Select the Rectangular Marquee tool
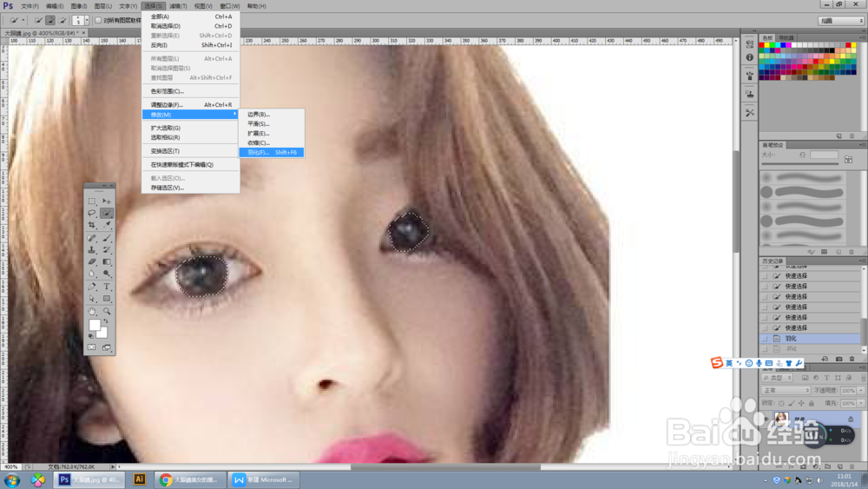868x489 pixels. (92, 202)
